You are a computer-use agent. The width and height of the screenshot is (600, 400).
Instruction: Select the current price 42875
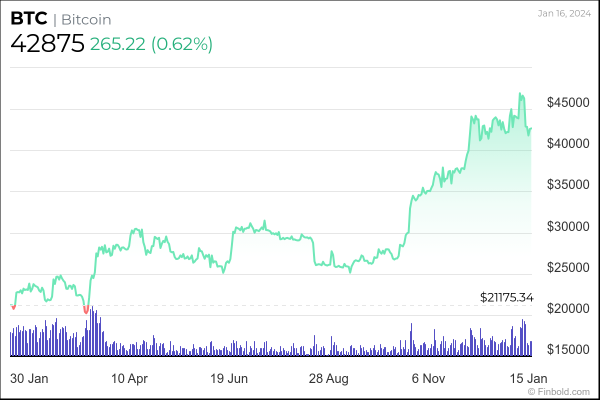pyautogui.click(x=46, y=44)
